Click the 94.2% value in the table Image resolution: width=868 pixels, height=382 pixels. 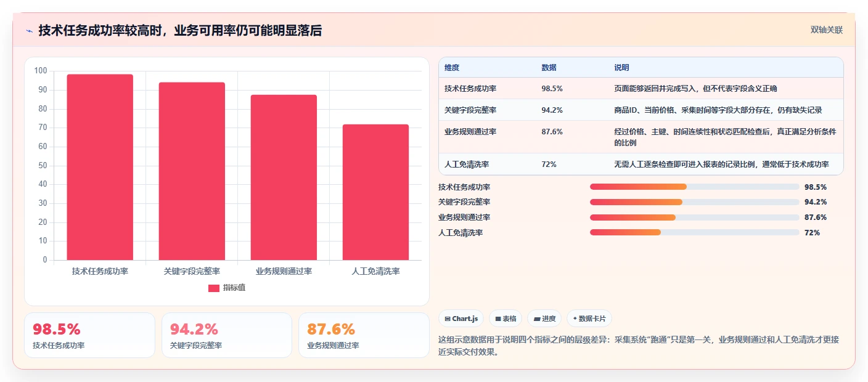click(552, 110)
